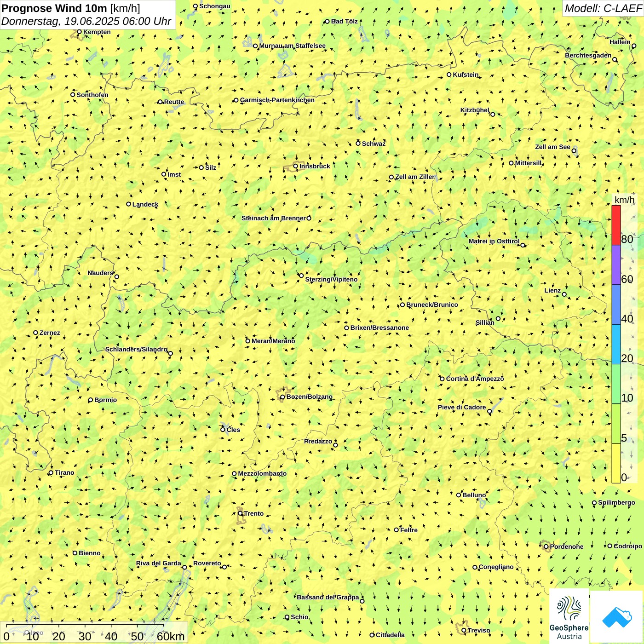Click the Bormio location marker

[91, 400]
